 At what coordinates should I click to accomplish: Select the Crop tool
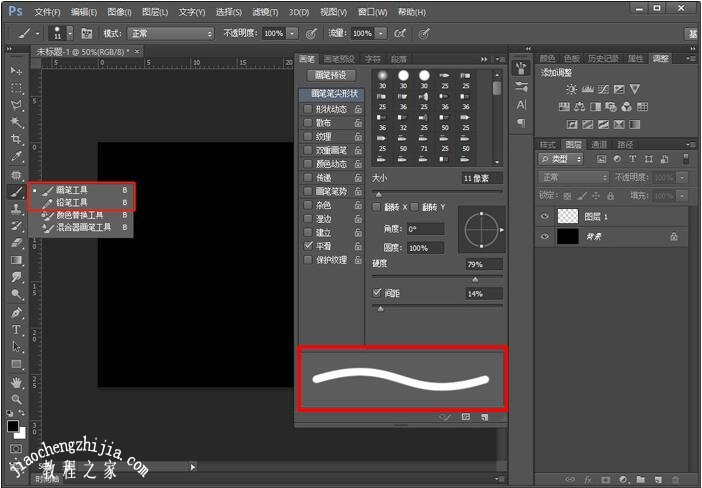(x=16, y=139)
